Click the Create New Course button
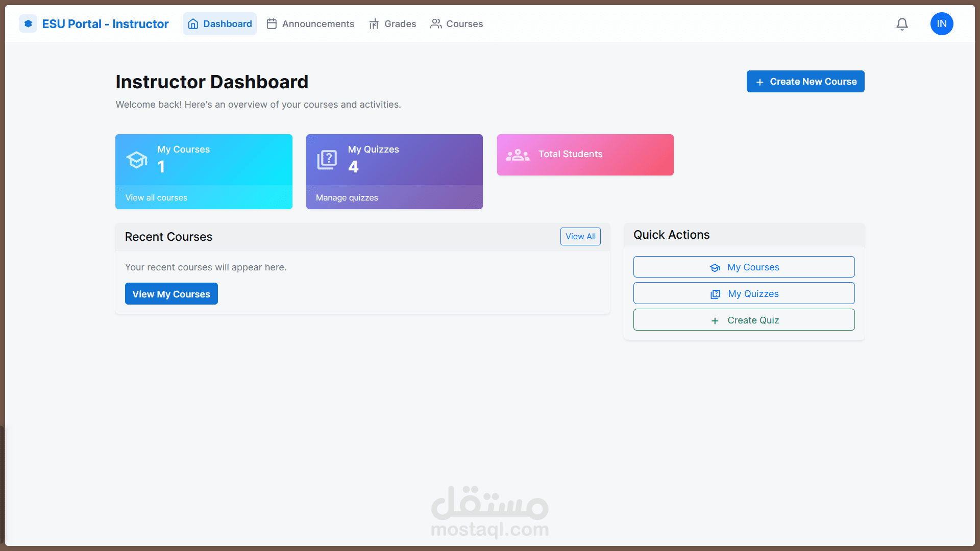This screenshot has width=980, height=551. tap(805, 81)
